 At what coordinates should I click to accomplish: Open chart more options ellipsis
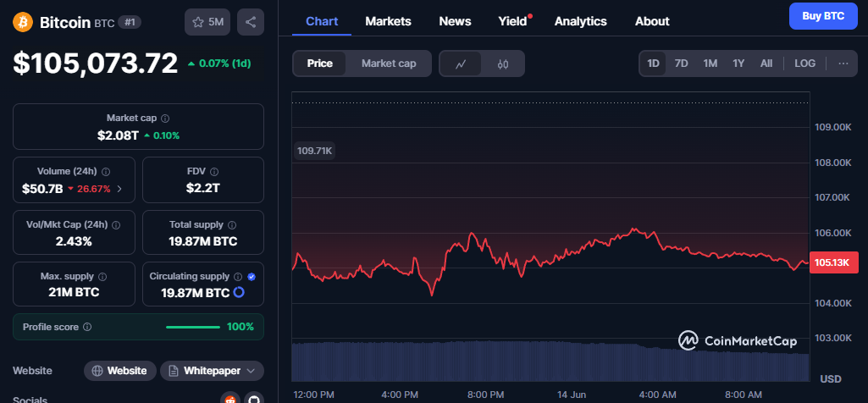[x=843, y=63]
